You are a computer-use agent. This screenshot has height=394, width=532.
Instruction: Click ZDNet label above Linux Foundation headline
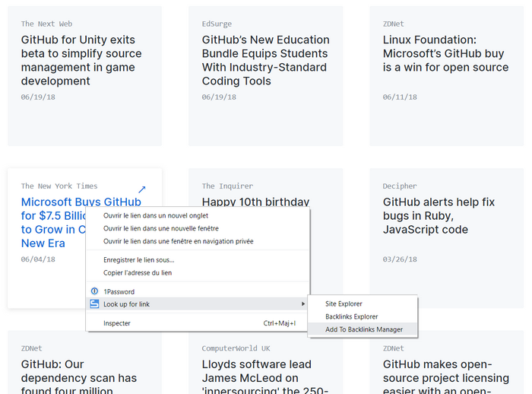393,24
